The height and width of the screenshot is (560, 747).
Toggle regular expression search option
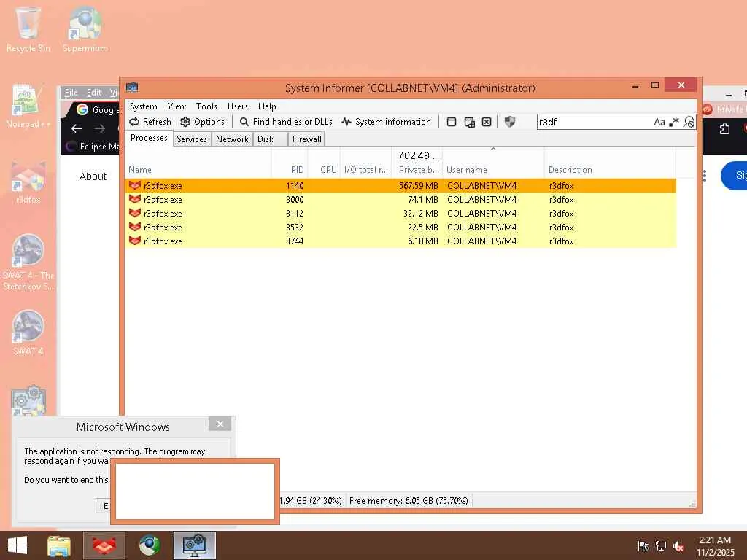673,122
